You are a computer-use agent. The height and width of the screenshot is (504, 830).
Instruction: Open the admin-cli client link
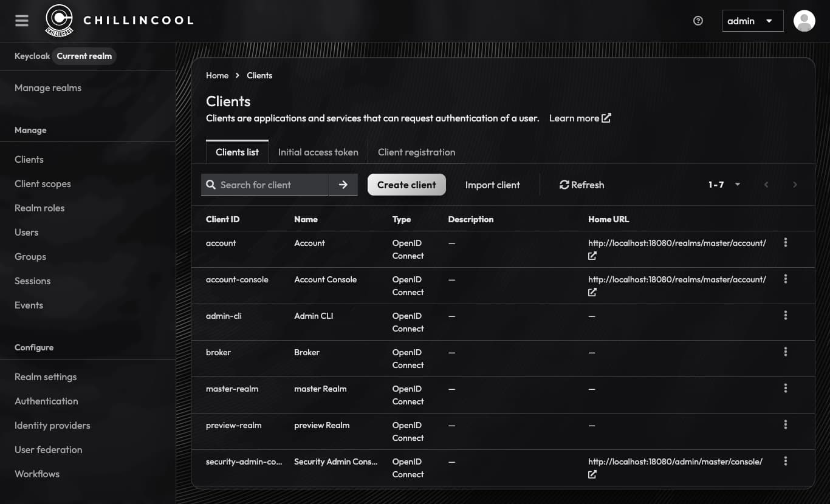(224, 316)
